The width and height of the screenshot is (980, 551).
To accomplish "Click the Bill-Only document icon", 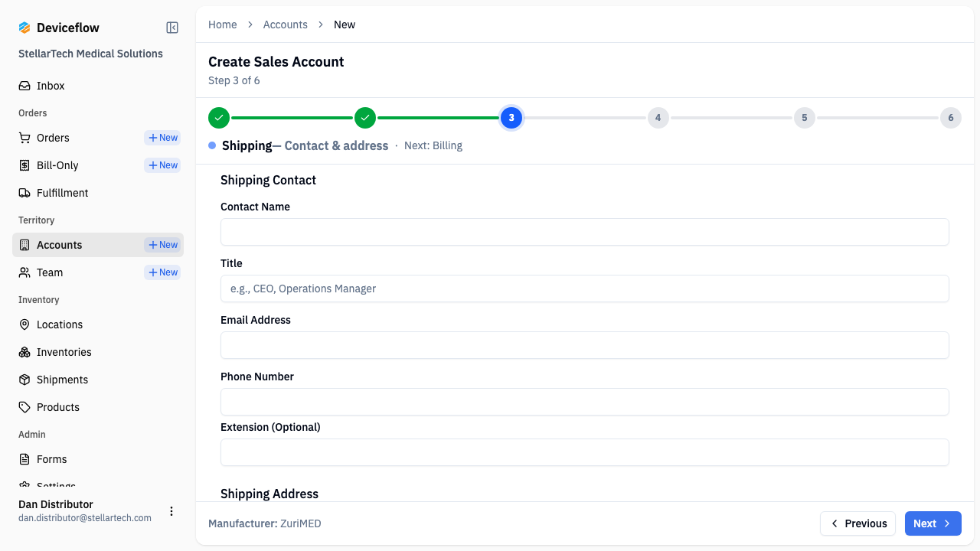I will pos(24,165).
